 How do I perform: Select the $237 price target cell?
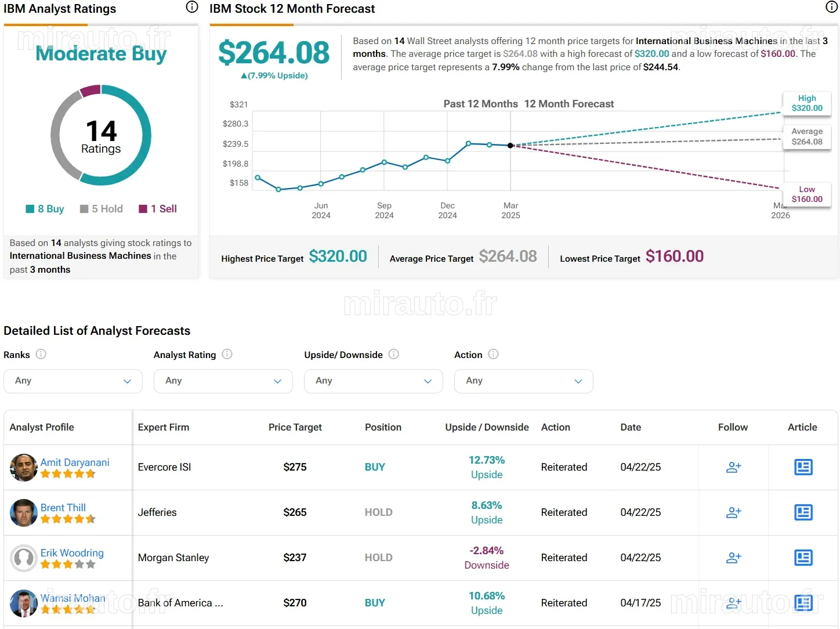(295, 558)
